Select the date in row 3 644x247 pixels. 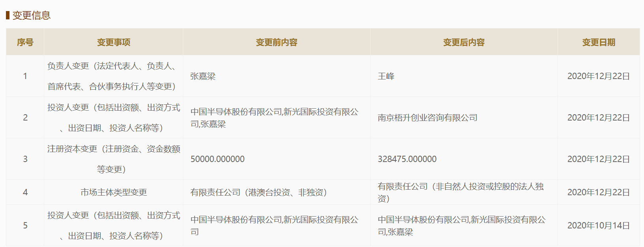point(599,159)
